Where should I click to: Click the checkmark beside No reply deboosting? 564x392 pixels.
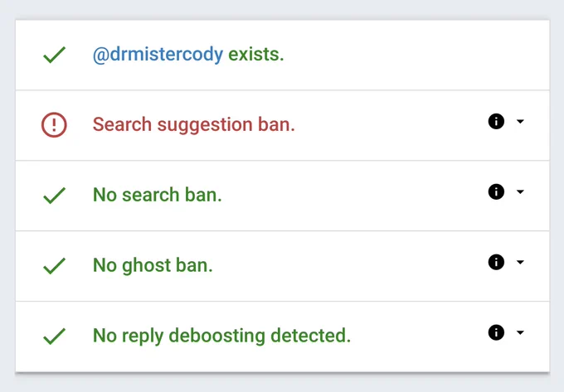pyautogui.click(x=54, y=336)
